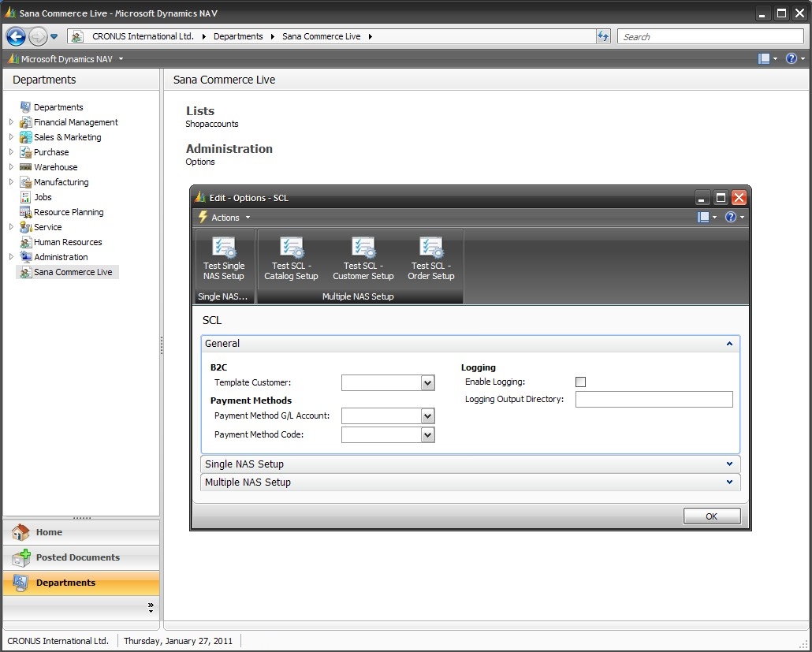
Task: Click the Purchase department icon
Action: click(x=25, y=152)
